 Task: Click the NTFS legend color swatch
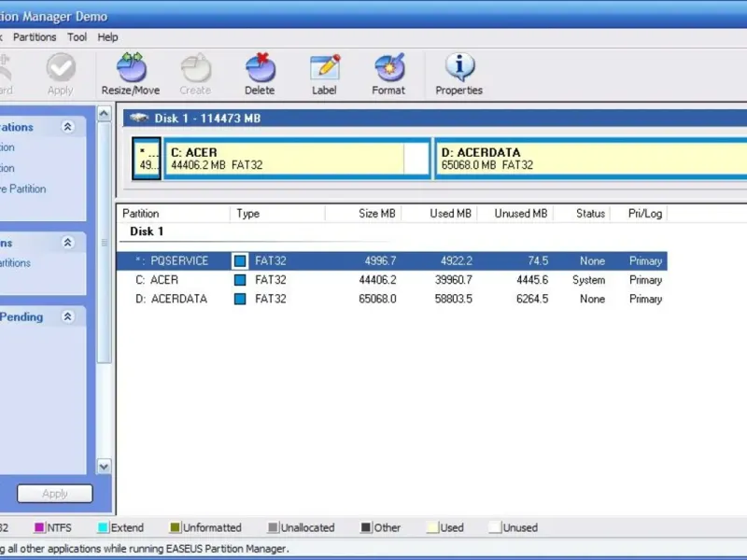pyautogui.click(x=40, y=528)
